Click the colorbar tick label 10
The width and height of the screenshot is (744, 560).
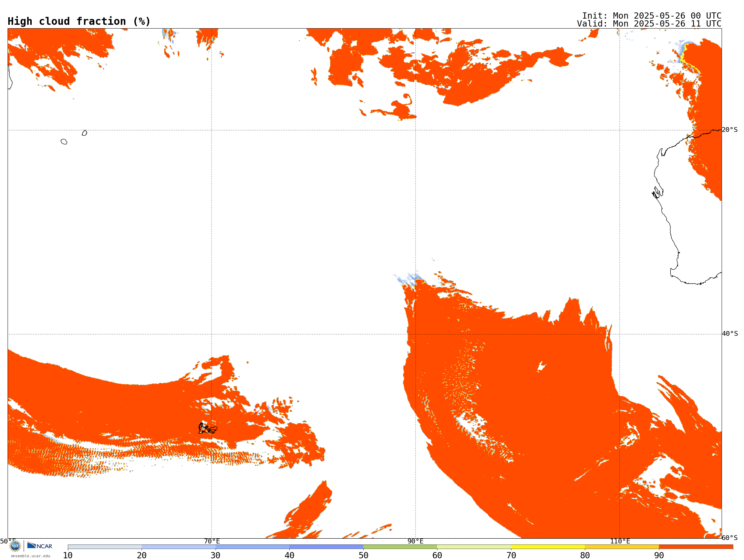coord(68,556)
